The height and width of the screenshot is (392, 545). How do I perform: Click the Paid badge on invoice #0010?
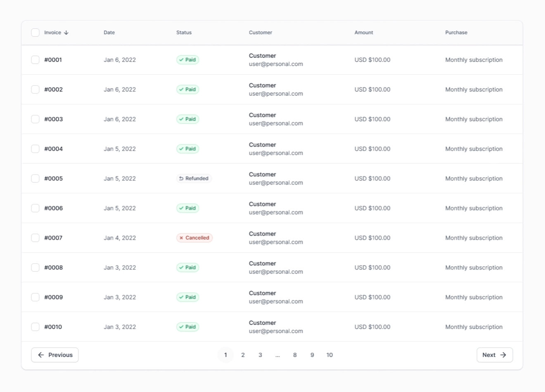pyautogui.click(x=187, y=327)
